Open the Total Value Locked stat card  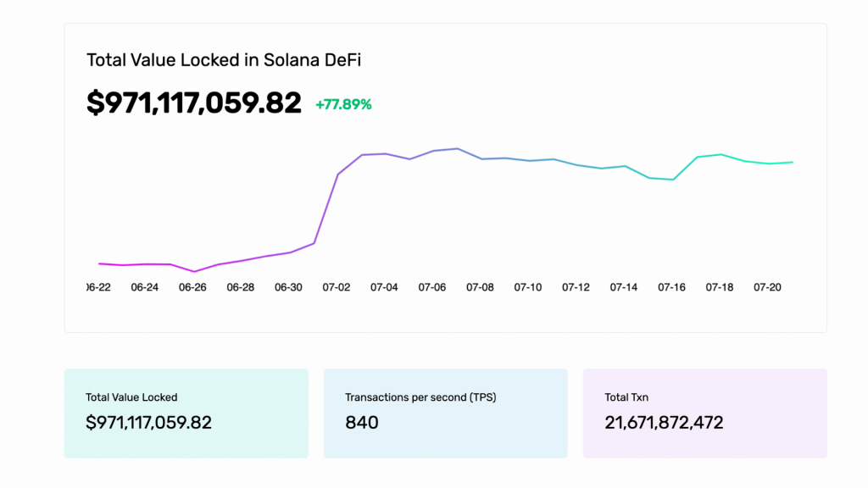point(186,413)
